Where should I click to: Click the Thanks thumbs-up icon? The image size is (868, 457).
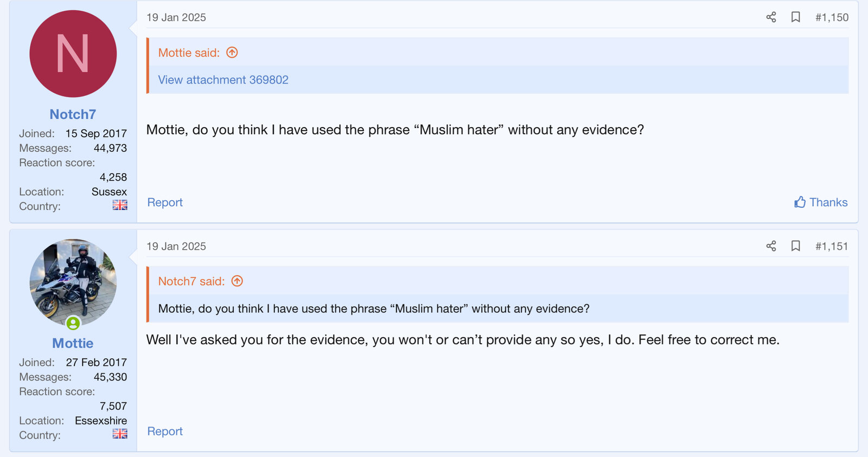click(800, 202)
